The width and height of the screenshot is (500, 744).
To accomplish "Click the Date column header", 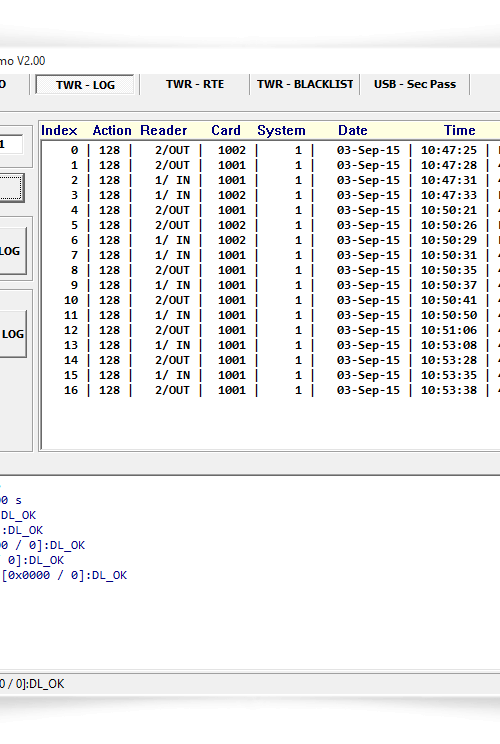I will (352, 130).
